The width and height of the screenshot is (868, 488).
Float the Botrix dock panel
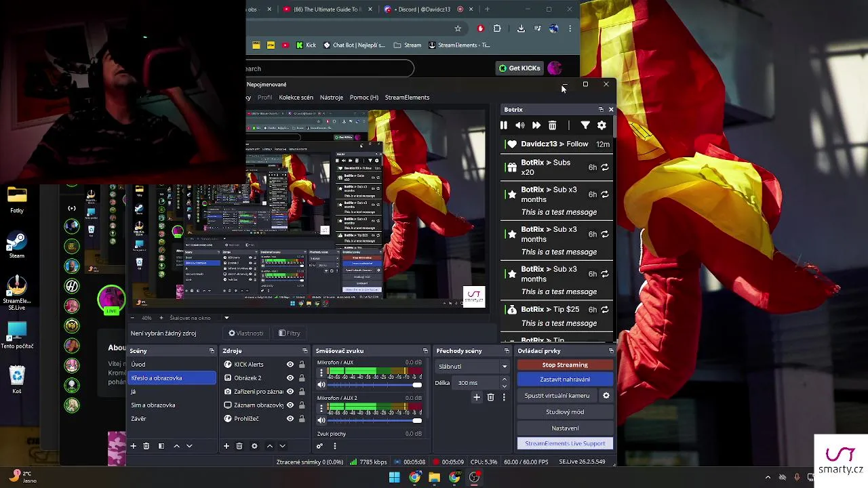click(x=601, y=109)
